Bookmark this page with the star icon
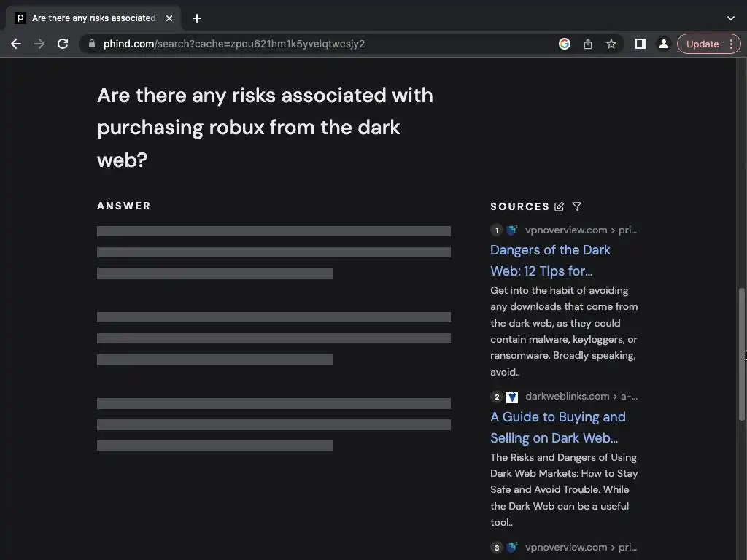The height and width of the screenshot is (560, 747). 611,44
